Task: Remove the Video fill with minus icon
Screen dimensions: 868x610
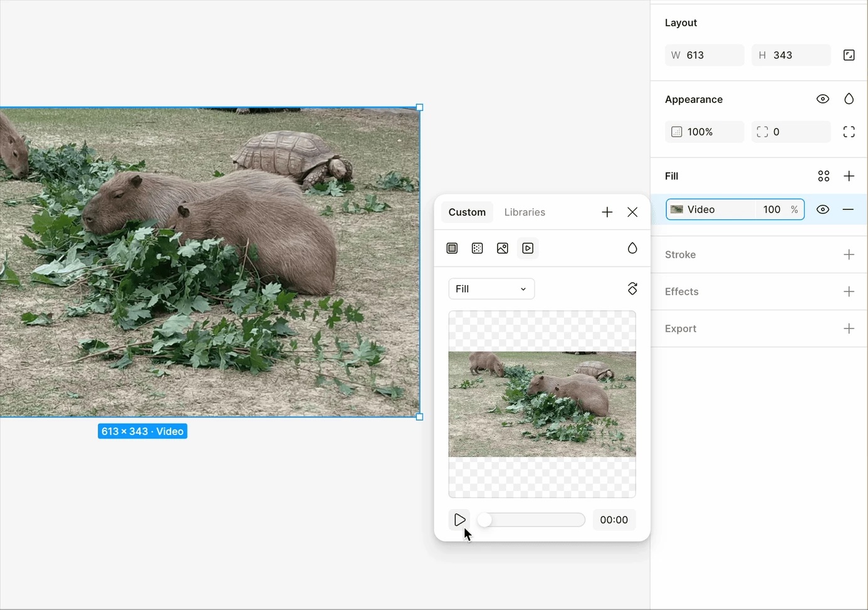Action: click(848, 209)
